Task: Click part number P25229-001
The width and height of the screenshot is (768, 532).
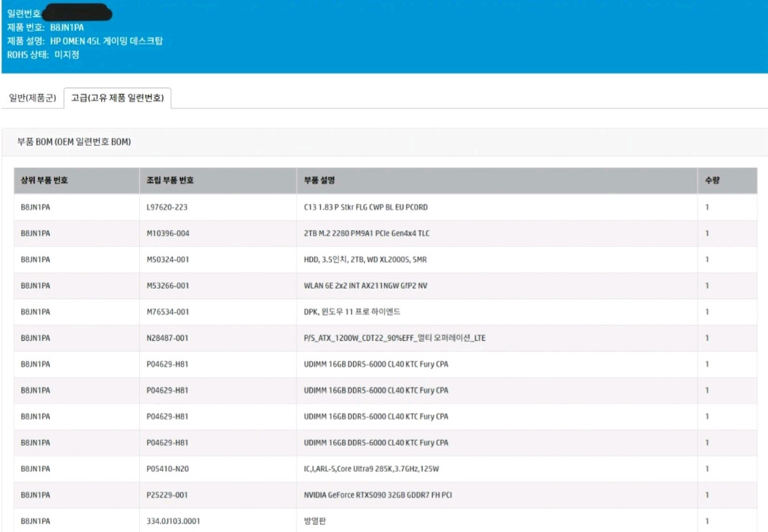Action: pos(167,495)
